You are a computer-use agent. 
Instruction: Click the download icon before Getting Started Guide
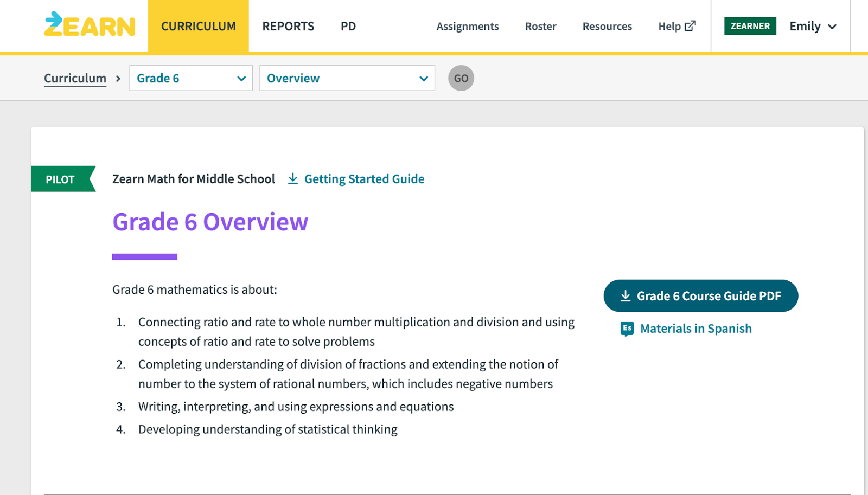[293, 179]
